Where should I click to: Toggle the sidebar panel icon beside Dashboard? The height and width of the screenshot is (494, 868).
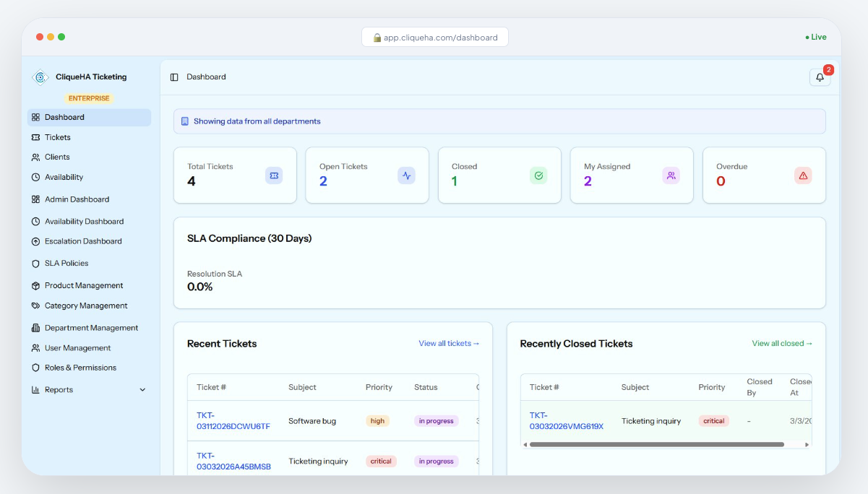174,77
